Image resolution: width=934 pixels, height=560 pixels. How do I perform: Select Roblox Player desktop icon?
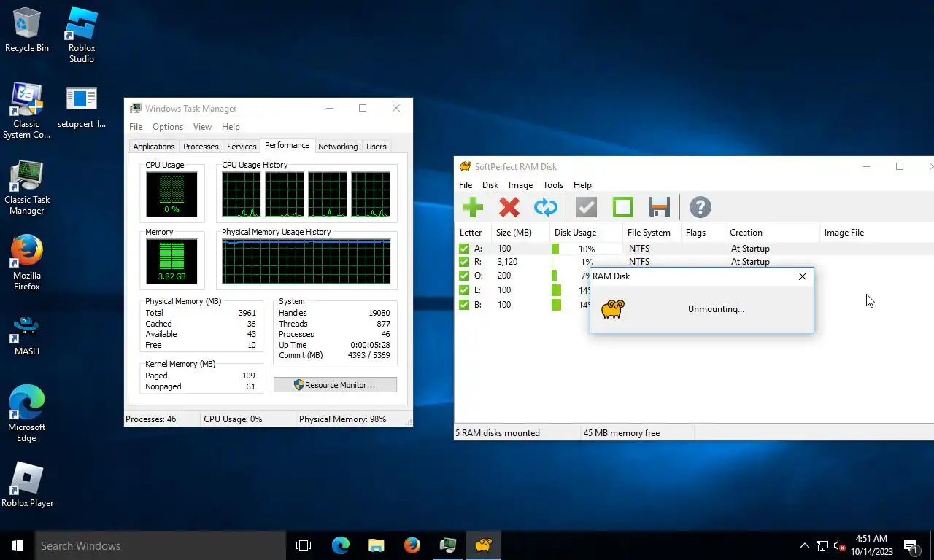27,485
